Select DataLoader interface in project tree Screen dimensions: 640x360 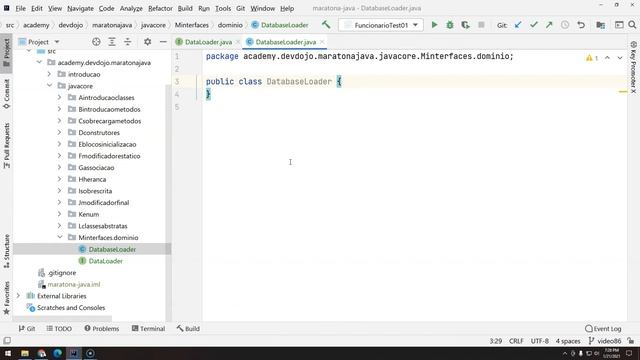coord(106,261)
